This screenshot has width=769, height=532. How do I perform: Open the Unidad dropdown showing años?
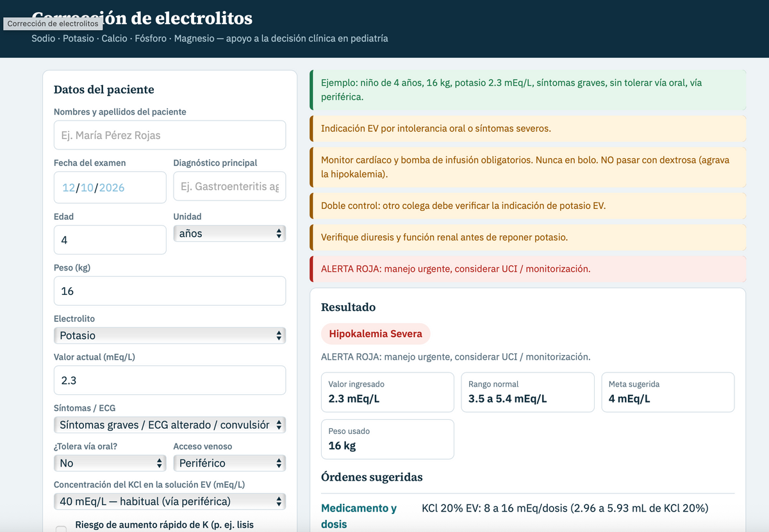[229, 233]
